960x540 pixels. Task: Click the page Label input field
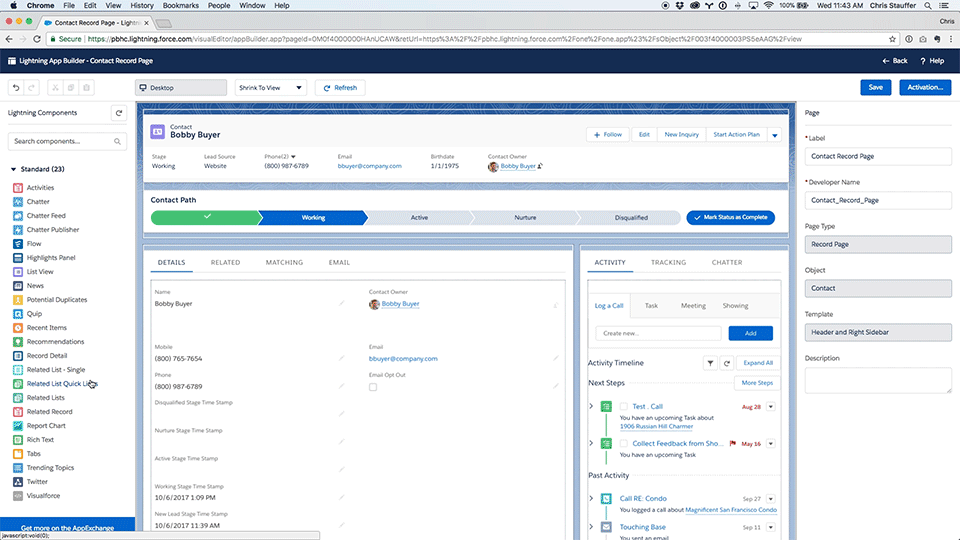(x=878, y=156)
